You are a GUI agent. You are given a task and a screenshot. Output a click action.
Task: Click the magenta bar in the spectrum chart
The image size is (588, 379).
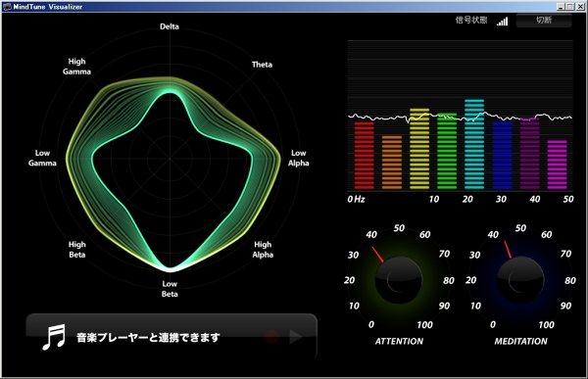pyautogui.click(x=557, y=165)
